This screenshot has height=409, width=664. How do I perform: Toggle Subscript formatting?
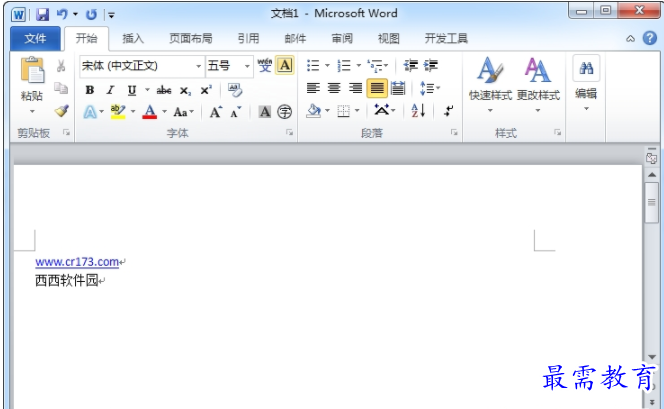coord(185,91)
